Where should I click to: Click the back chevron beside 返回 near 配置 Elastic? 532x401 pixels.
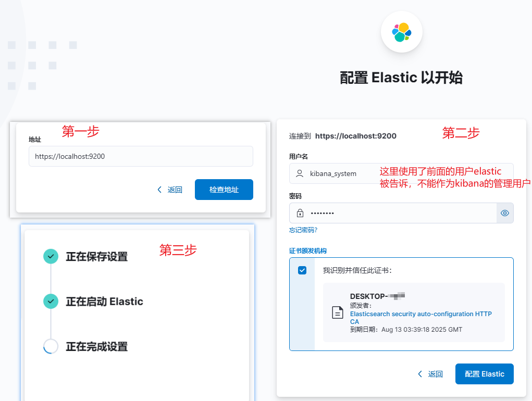click(x=419, y=374)
